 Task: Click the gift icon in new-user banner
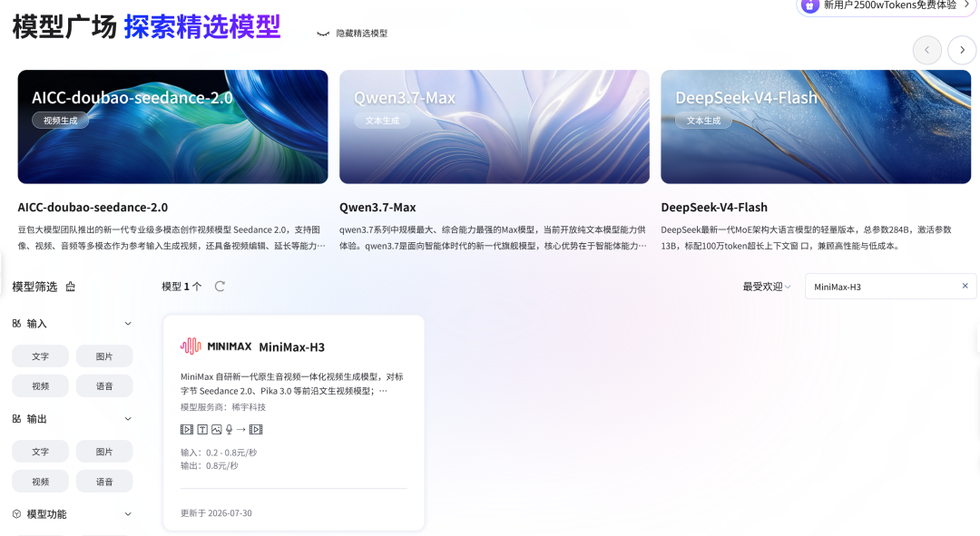810,5
